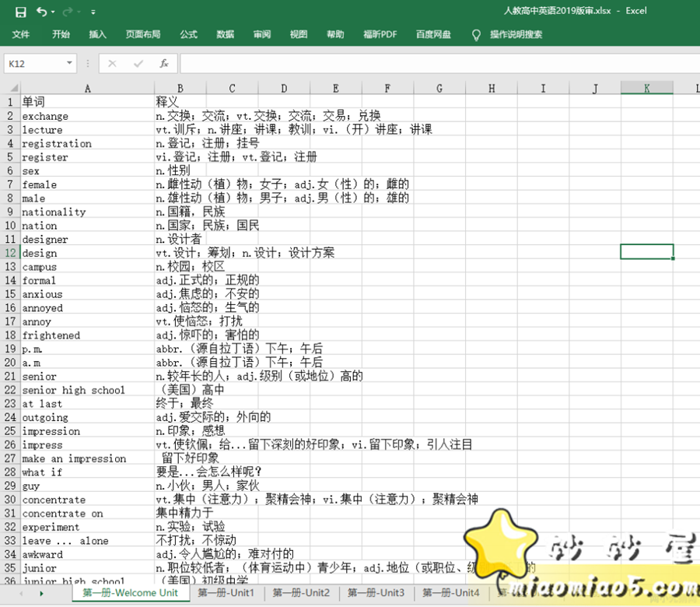This screenshot has height=607, width=700.
Task: Open the 文件 menu
Action: click(22, 34)
